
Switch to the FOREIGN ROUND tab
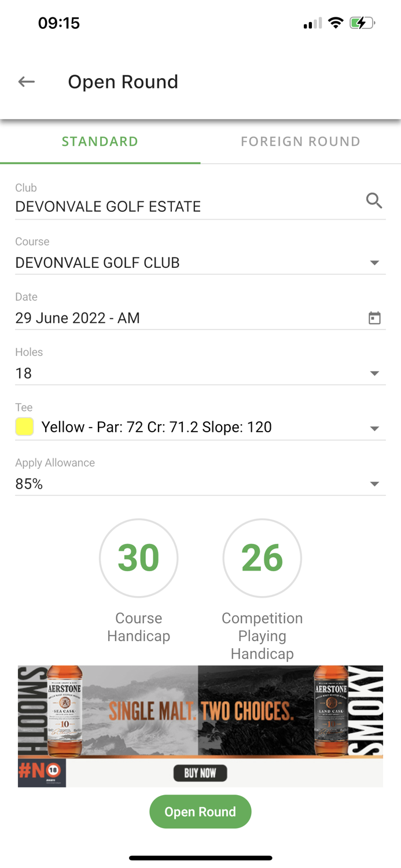tap(300, 141)
